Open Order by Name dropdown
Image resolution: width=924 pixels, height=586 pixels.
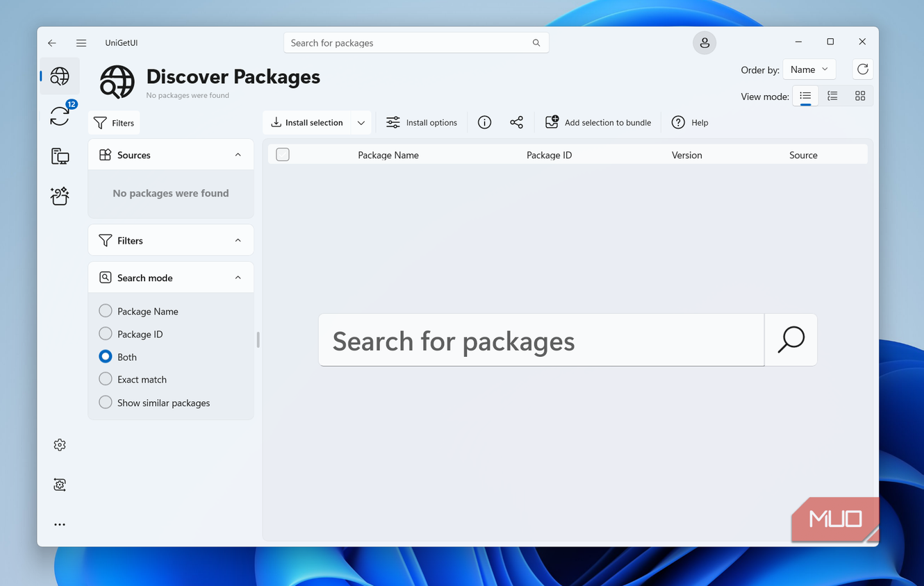pyautogui.click(x=809, y=69)
